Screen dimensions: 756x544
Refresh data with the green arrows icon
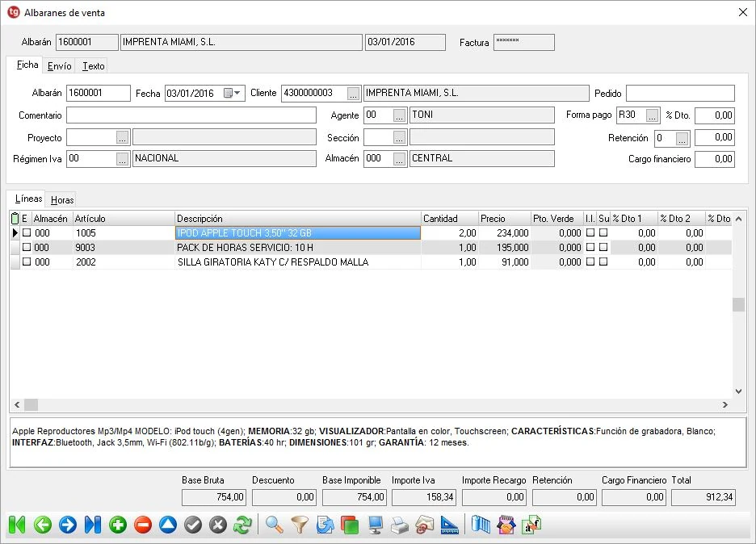243,525
